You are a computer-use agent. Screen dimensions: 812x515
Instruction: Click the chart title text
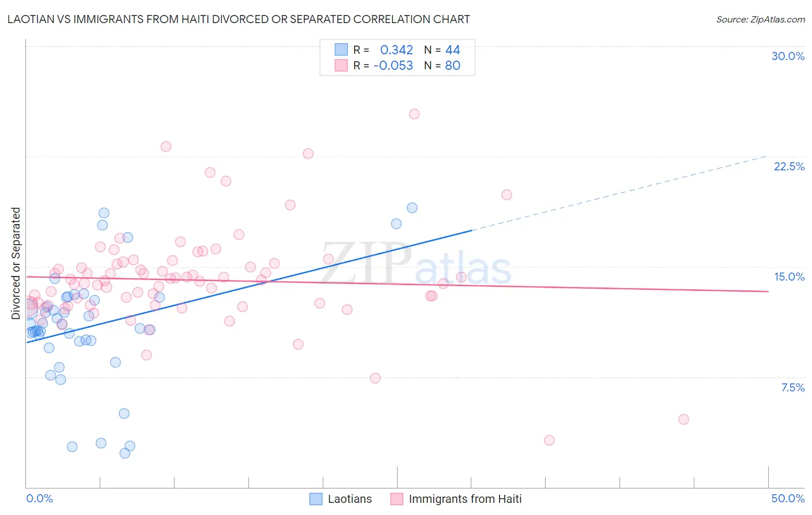(x=239, y=19)
